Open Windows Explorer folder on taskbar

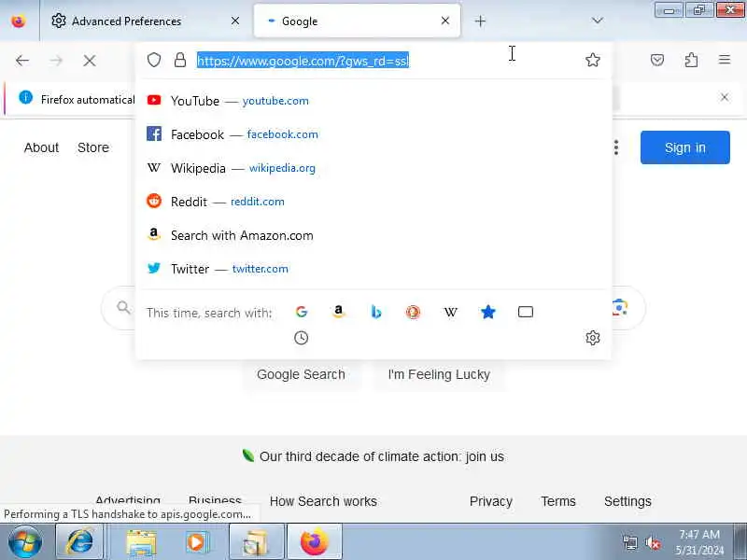141,541
